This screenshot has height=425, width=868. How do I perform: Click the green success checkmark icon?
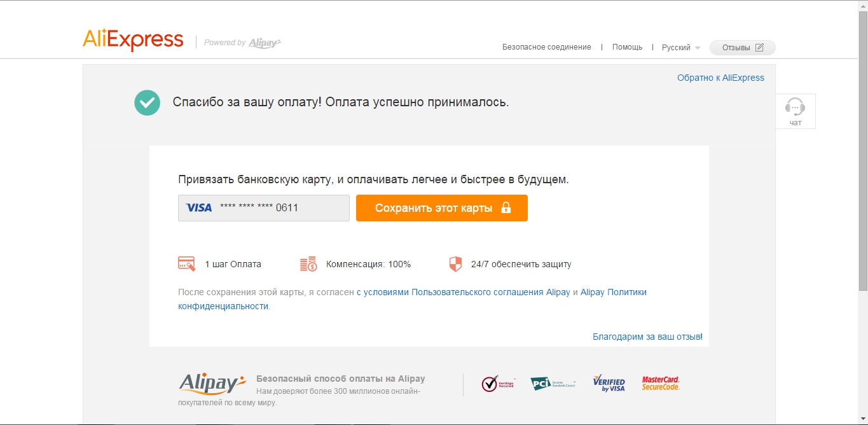147,102
